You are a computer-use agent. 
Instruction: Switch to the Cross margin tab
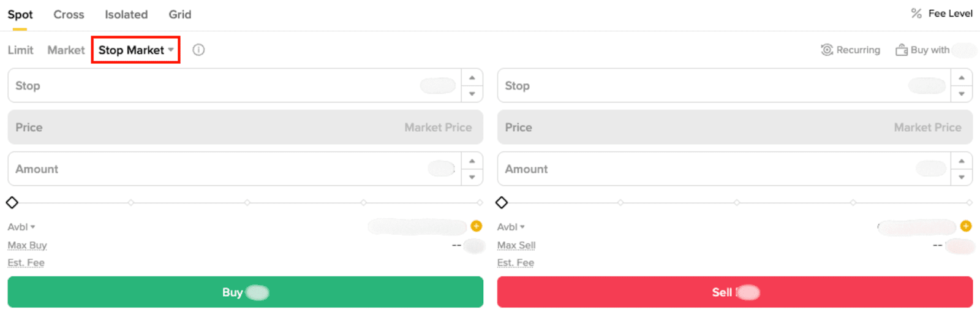click(69, 15)
